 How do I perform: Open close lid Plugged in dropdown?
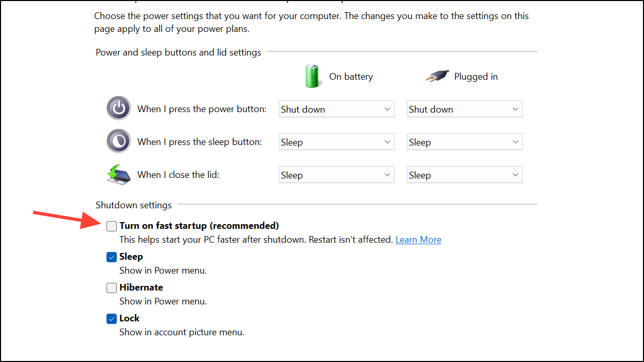point(464,175)
